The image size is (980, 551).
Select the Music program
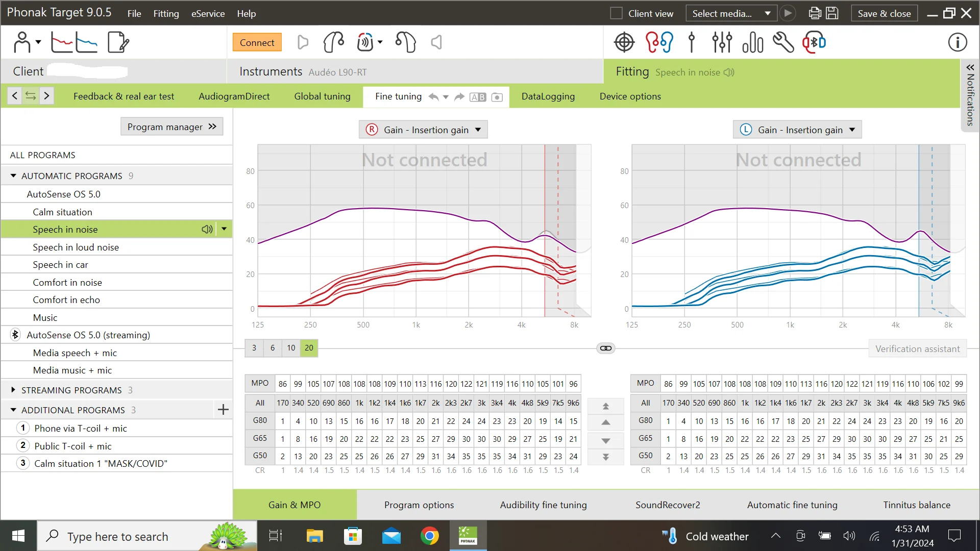(x=116, y=317)
